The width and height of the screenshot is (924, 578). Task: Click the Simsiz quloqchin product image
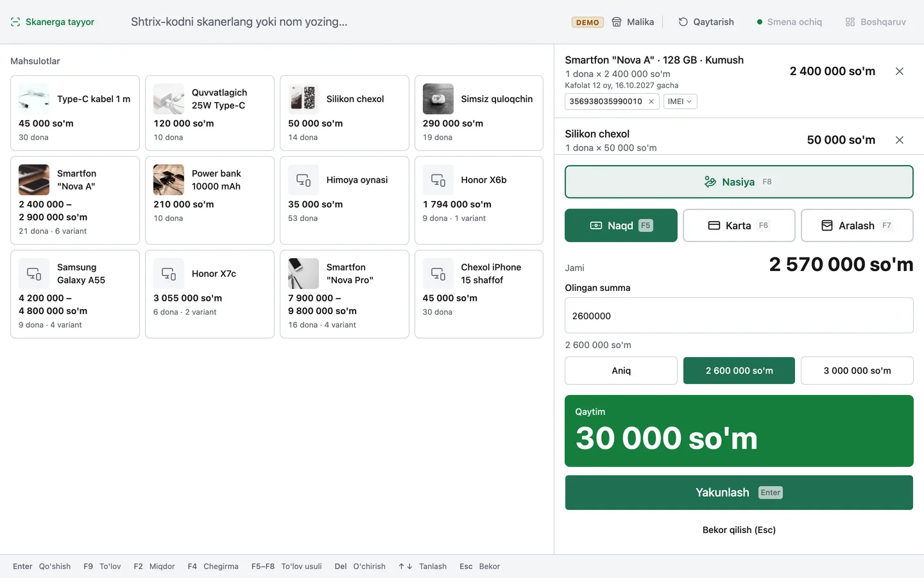click(x=438, y=99)
